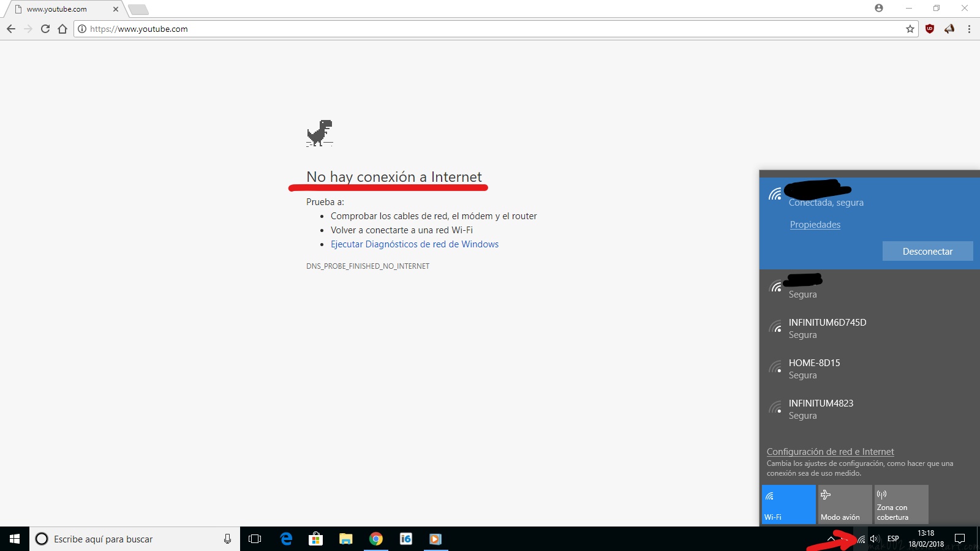Open Microsoft Edge from the taskbar
The width and height of the screenshot is (980, 551).
tap(286, 539)
